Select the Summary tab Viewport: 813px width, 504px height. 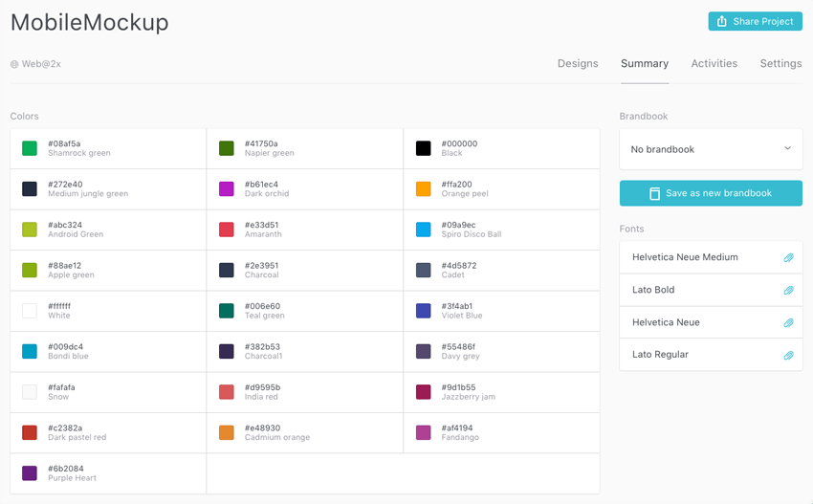tap(645, 64)
